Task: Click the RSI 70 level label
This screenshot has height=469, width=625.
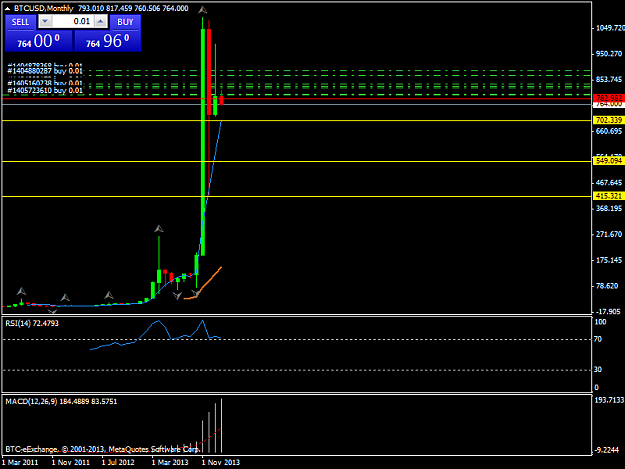Action: [598, 339]
